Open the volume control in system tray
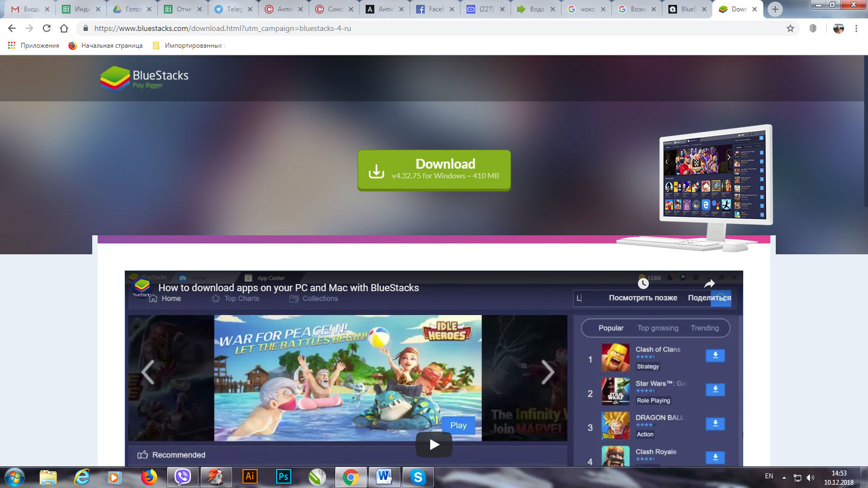This screenshot has width=868, height=488. pos(810,478)
